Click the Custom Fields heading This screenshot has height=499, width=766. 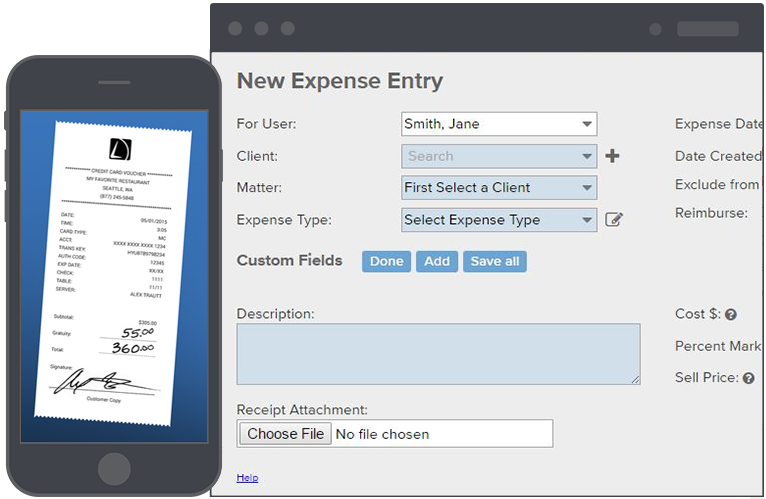click(x=289, y=260)
